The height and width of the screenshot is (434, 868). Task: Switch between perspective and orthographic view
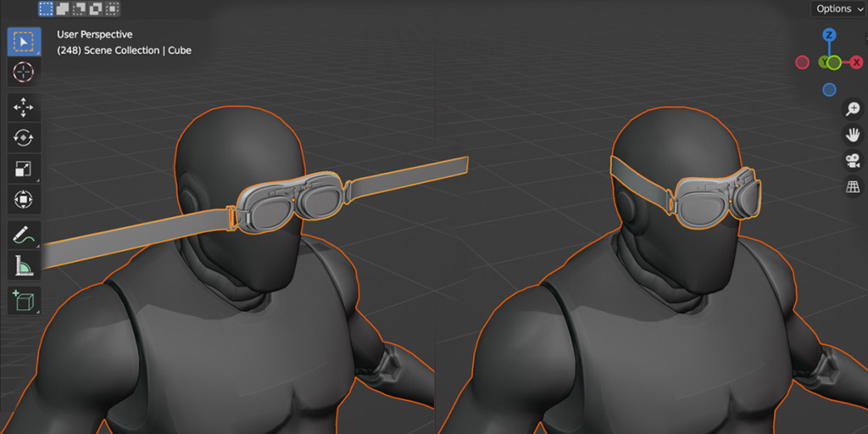853,186
